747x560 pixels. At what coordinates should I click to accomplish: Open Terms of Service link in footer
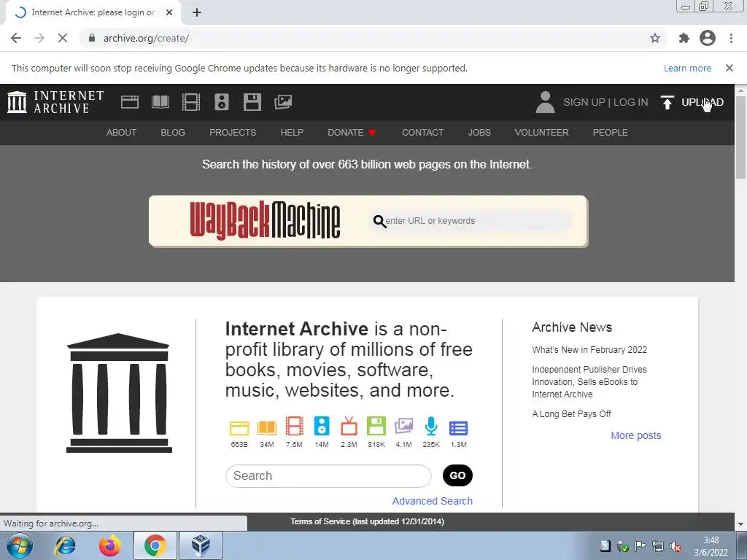[x=368, y=521]
